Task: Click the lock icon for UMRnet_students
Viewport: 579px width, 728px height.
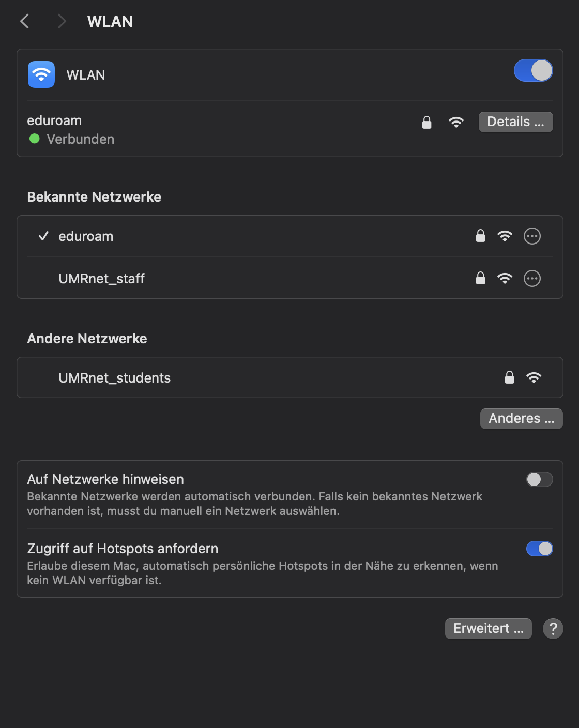Action: coord(509,377)
